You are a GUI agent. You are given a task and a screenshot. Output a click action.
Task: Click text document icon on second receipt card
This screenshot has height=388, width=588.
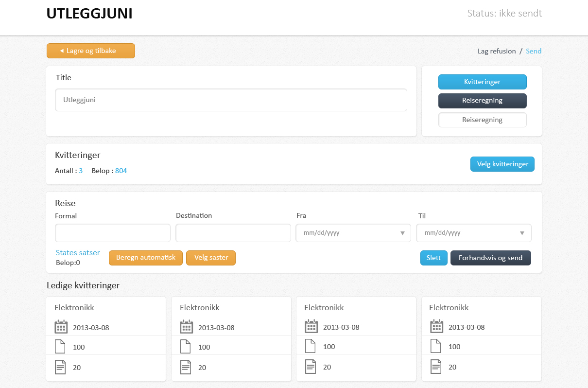pos(186,367)
